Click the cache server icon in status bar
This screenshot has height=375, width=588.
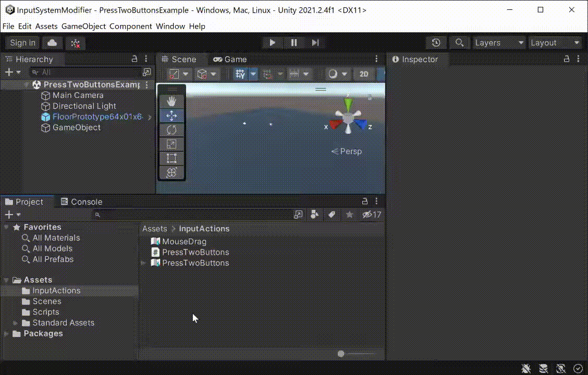click(543, 368)
